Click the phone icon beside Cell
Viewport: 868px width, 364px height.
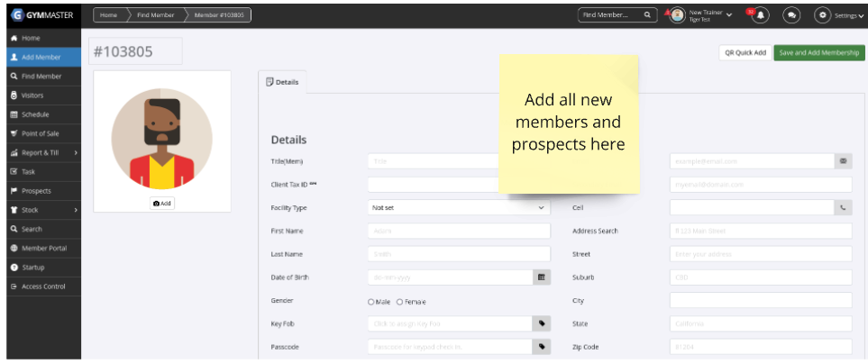(x=843, y=207)
